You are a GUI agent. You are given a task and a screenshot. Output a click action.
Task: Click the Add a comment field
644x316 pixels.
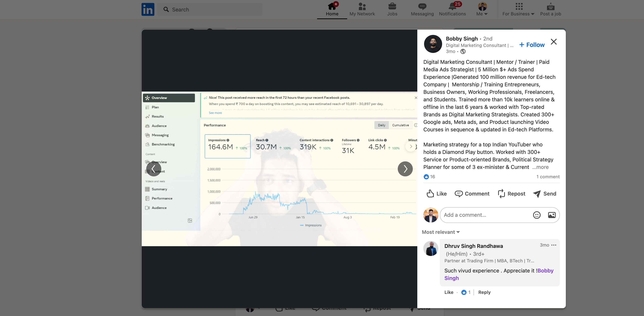(x=485, y=215)
